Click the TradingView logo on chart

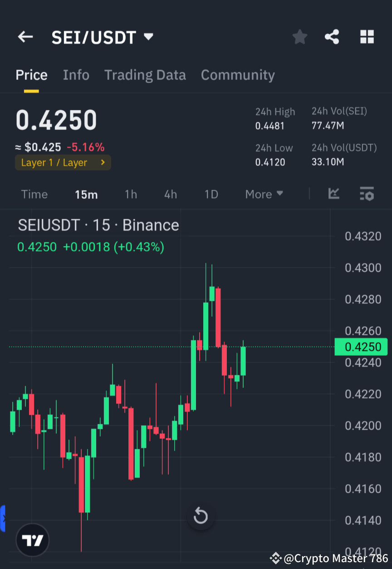coord(32,540)
